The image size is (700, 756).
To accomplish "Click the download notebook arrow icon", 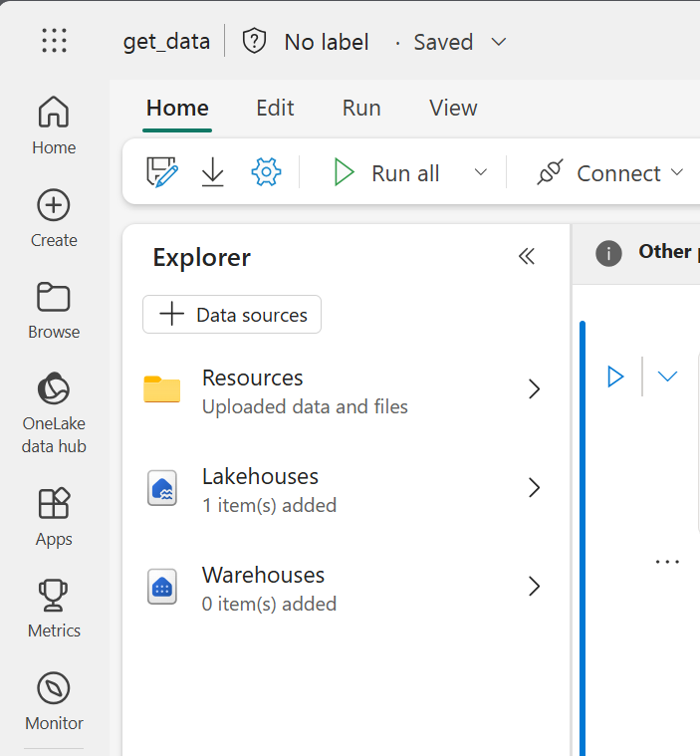I will pyautogui.click(x=213, y=171).
